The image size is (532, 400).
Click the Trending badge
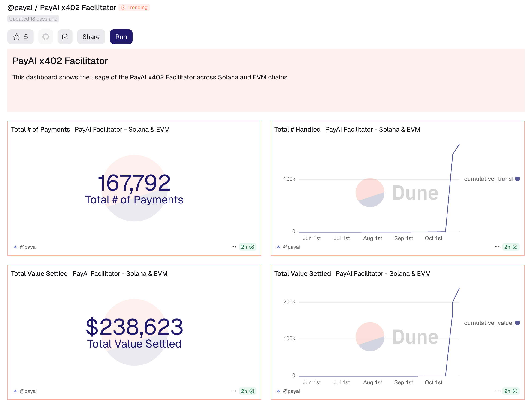click(134, 7)
